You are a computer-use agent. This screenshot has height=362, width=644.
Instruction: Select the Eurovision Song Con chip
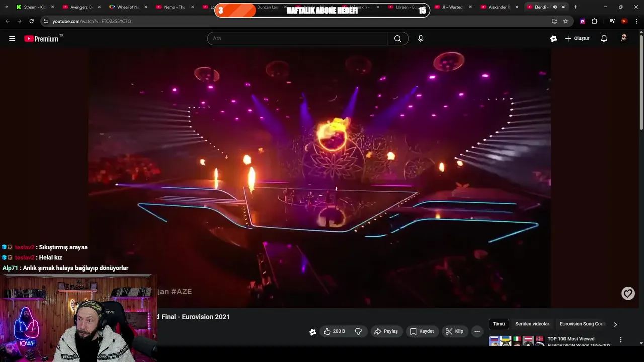click(x=582, y=324)
